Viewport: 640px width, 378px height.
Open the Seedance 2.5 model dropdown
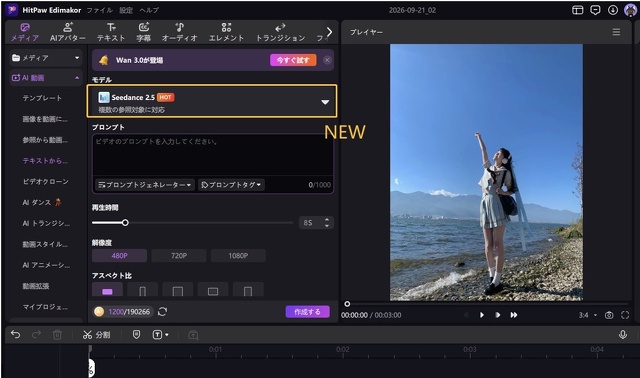coord(212,101)
